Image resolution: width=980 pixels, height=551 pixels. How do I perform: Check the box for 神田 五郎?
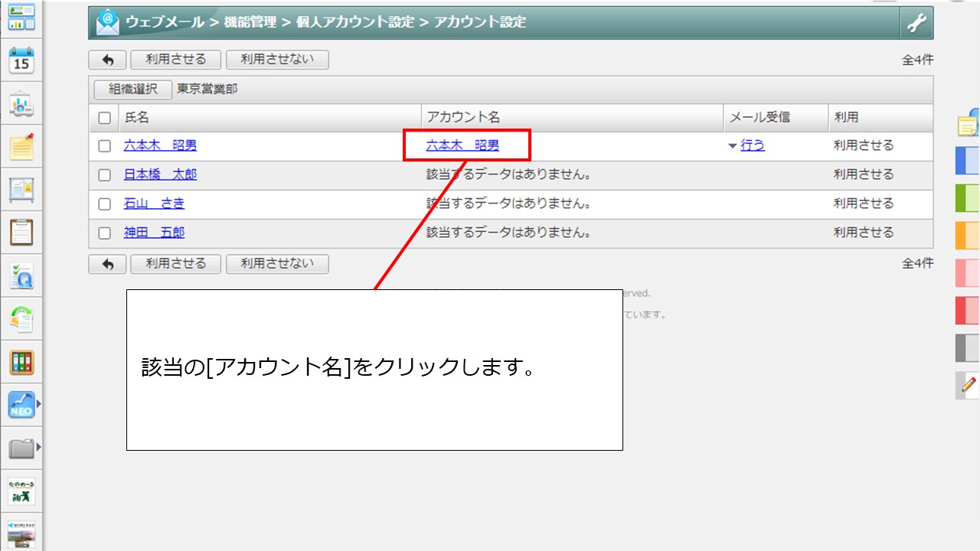(105, 233)
